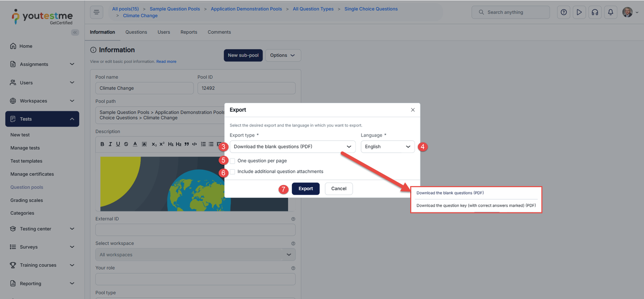Expand the Options dropdown button
This screenshot has height=299, width=644.
click(283, 56)
